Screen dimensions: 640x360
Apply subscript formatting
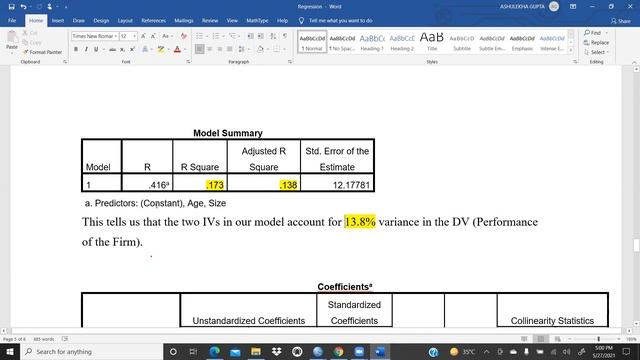click(x=122, y=49)
